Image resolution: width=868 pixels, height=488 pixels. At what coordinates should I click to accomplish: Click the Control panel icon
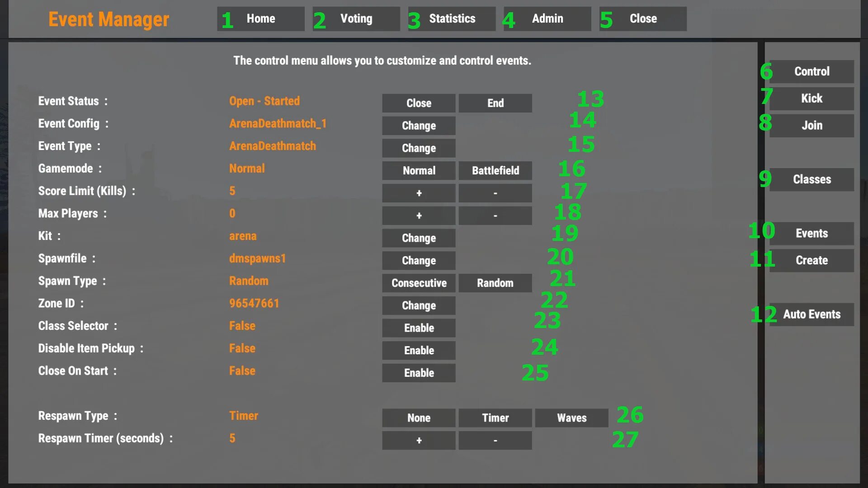812,71
